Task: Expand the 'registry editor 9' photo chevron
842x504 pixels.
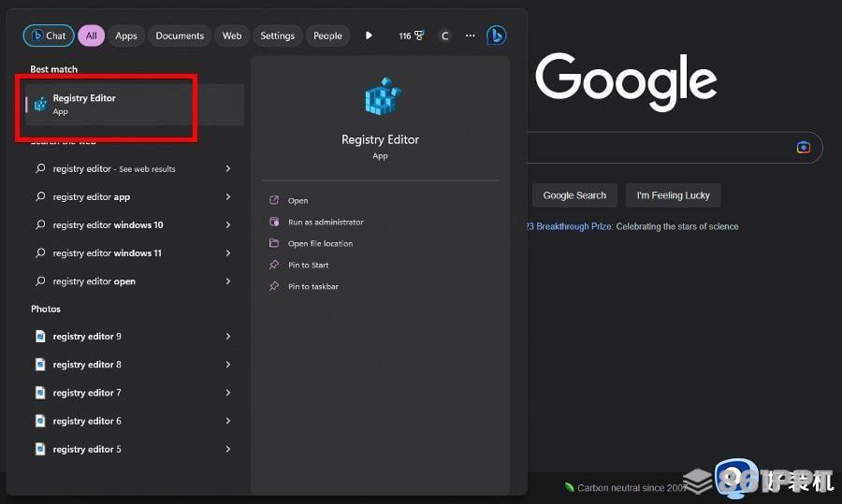Action: tap(228, 337)
